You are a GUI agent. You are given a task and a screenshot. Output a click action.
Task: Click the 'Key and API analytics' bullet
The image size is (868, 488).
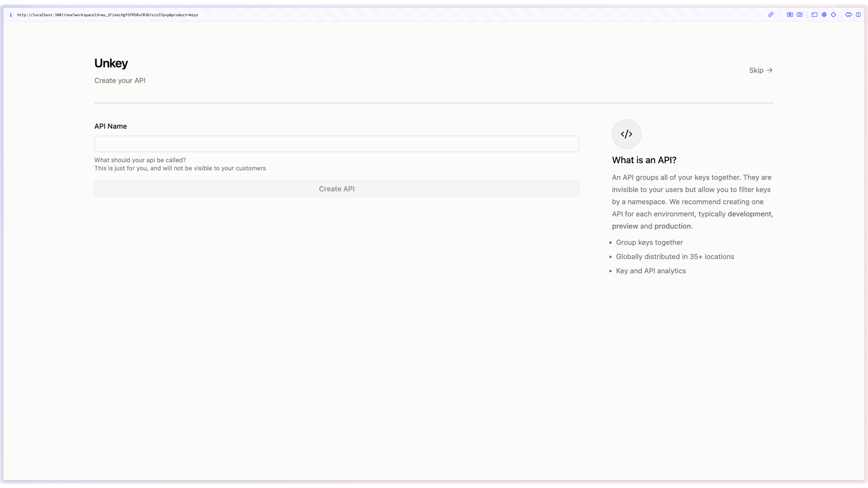coord(651,271)
